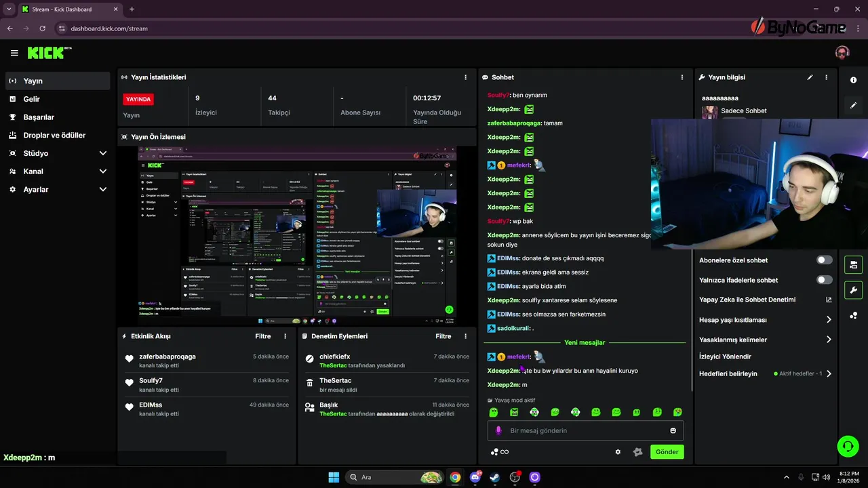Screen dimensions: 868x488
Task: Open Etkinlik Akışı panel three-dot menu
Action: click(x=285, y=336)
